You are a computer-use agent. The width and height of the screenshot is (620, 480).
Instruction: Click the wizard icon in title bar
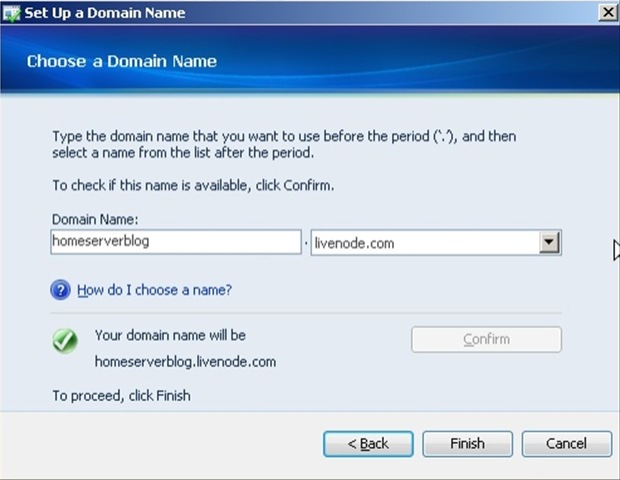[x=11, y=13]
